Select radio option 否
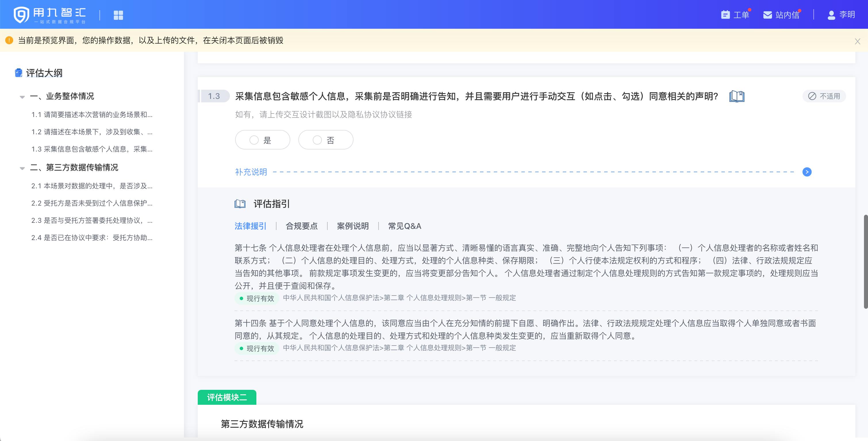 (326, 140)
